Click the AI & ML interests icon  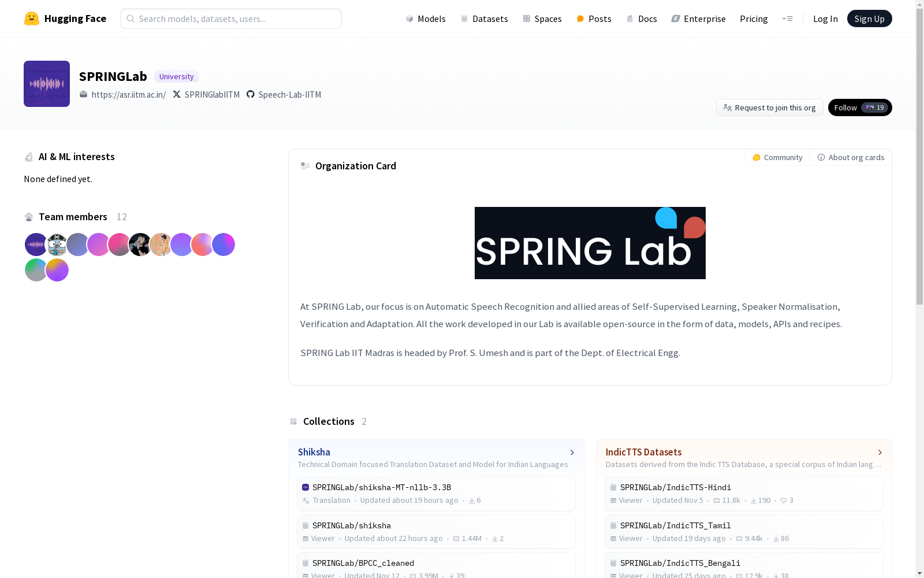(29, 157)
